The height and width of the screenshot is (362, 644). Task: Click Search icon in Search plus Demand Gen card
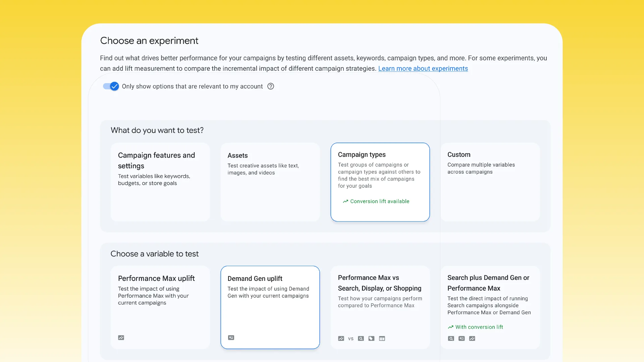(451, 339)
